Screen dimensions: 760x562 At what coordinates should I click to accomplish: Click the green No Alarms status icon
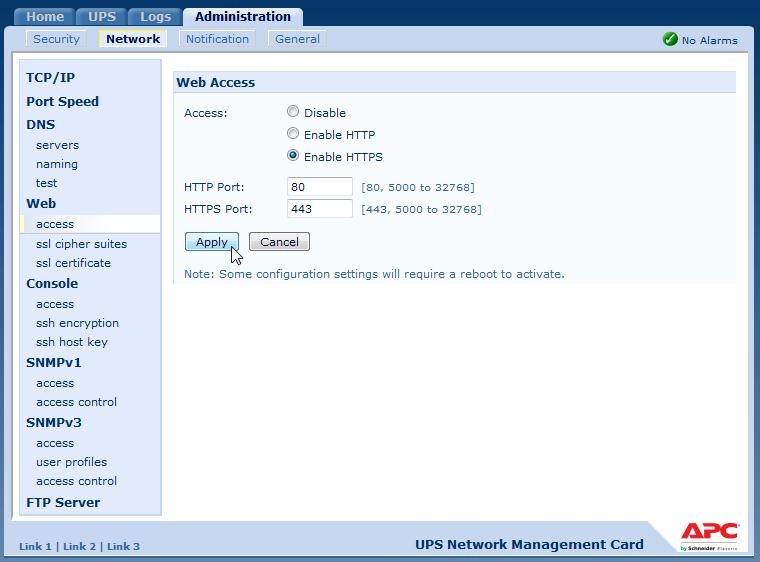(x=670, y=39)
